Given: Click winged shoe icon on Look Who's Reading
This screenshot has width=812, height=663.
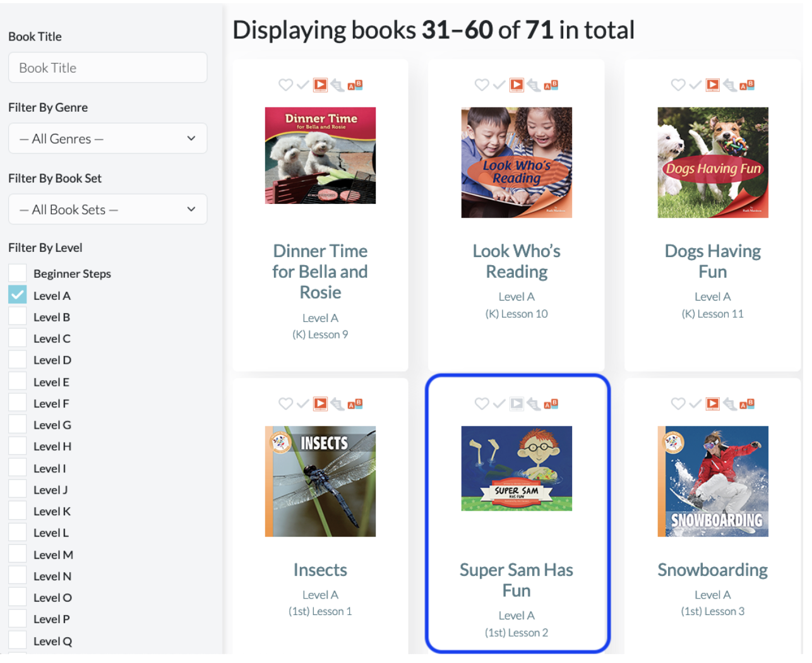Looking at the screenshot, I should pyautogui.click(x=534, y=85).
